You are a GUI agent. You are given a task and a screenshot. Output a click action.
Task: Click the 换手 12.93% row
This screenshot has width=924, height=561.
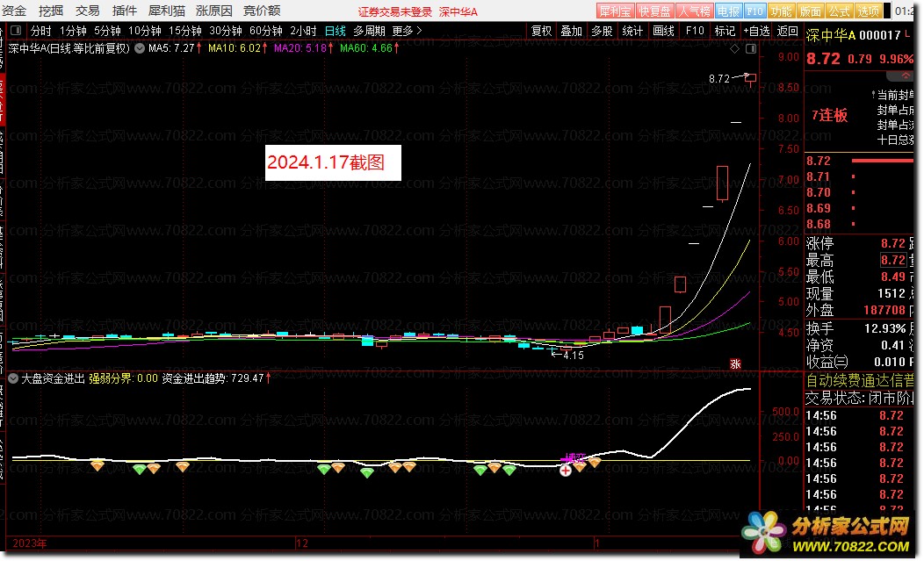tap(859, 328)
